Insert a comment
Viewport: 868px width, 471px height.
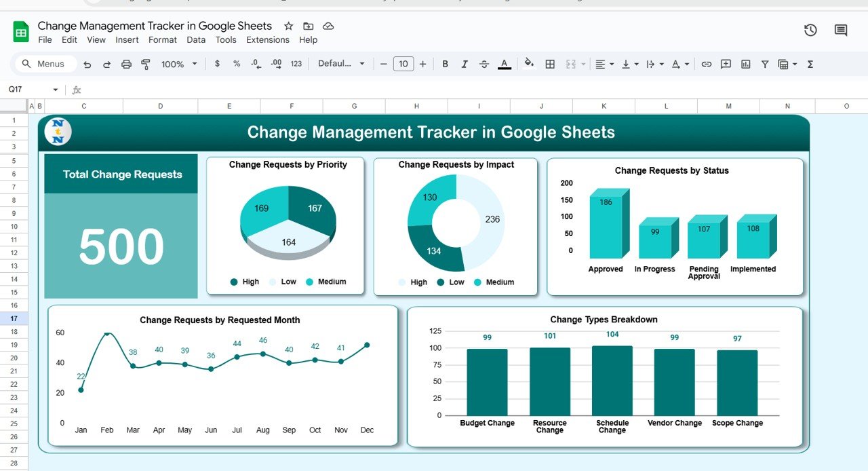click(x=726, y=64)
